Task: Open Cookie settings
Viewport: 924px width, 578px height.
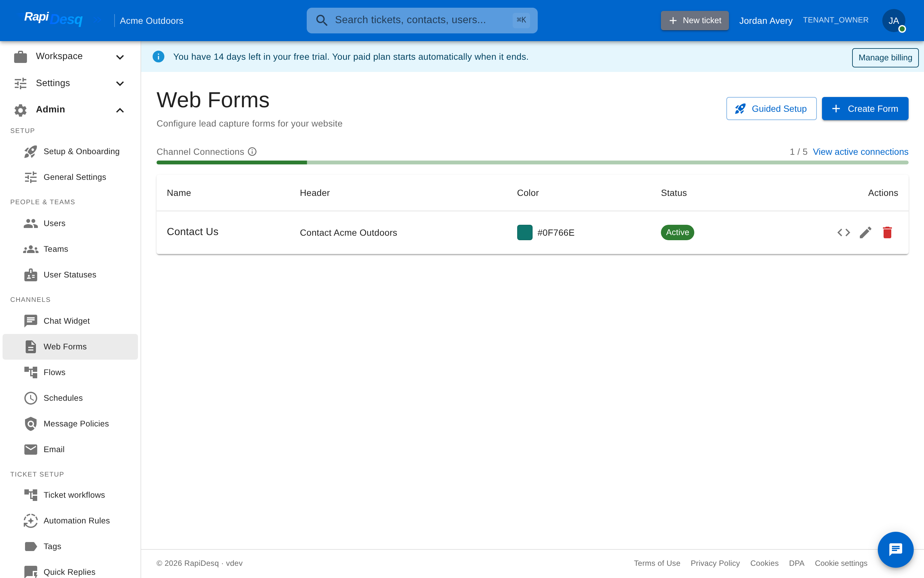Action: coord(841,563)
